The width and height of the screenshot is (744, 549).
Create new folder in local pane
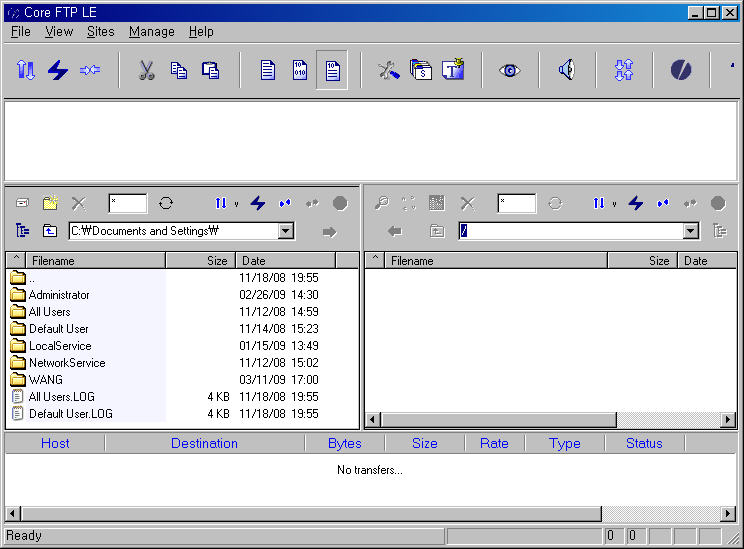[50, 203]
